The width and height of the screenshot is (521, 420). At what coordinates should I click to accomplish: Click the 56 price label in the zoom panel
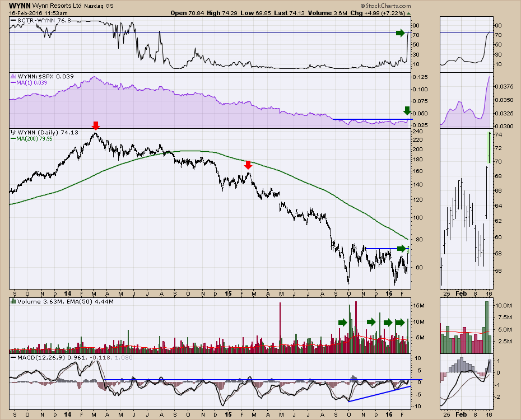point(499,270)
